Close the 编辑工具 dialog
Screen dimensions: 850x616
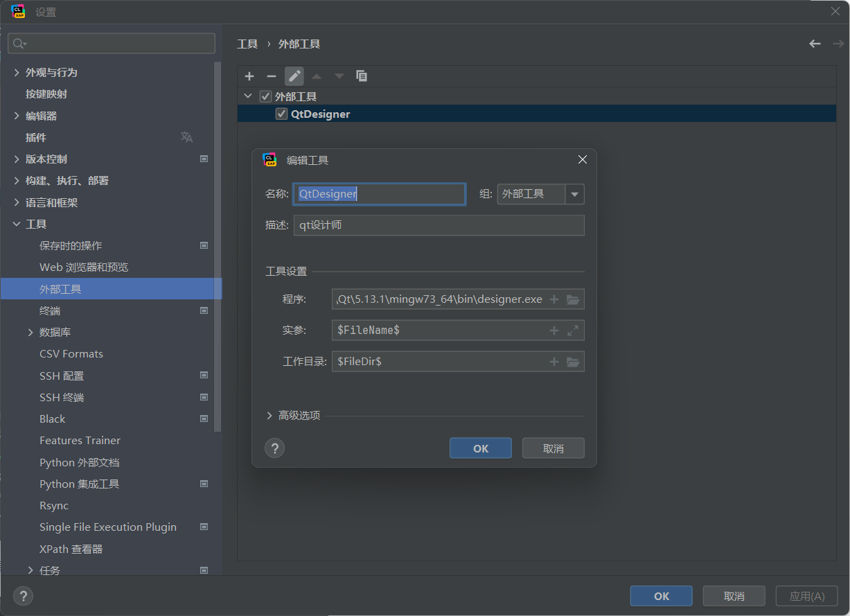[583, 160]
